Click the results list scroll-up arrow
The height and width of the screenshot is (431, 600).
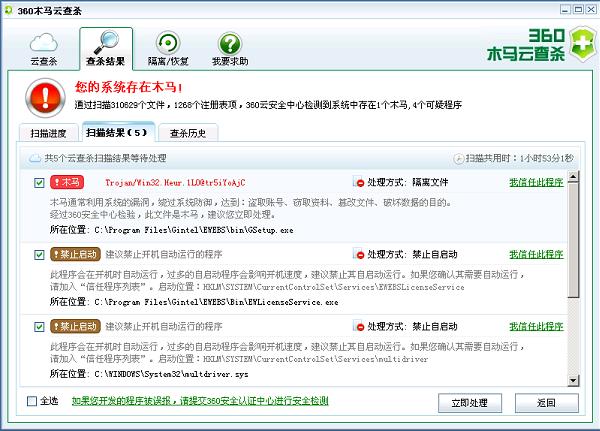[x=573, y=176]
